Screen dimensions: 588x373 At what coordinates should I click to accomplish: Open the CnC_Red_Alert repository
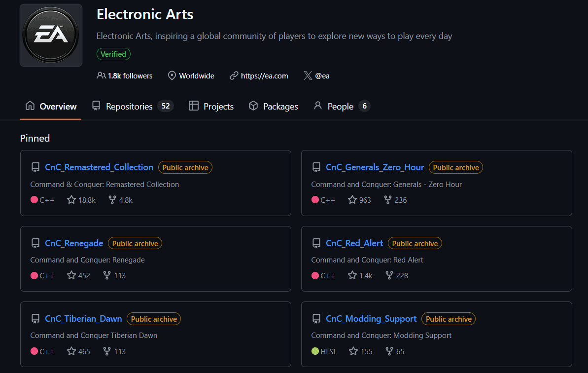click(354, 243)
